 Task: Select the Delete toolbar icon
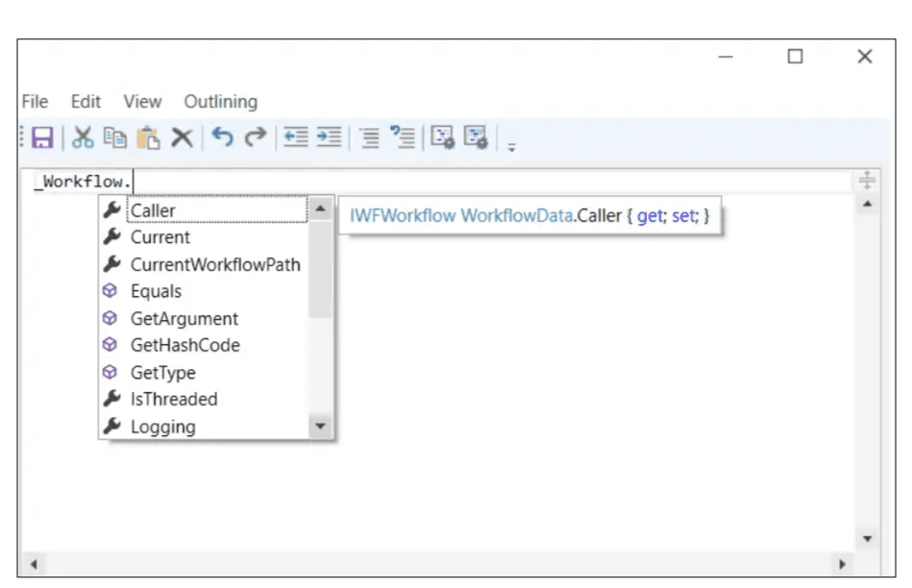(x=184, y=137)
